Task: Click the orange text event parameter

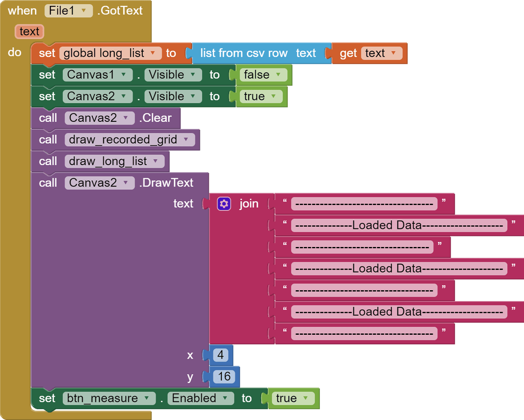Action: point(29,31)
